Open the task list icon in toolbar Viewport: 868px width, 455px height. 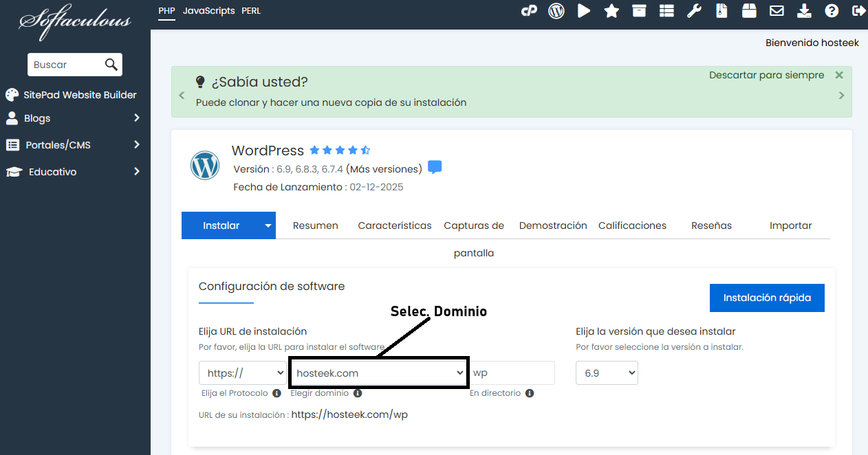[666, 11]
